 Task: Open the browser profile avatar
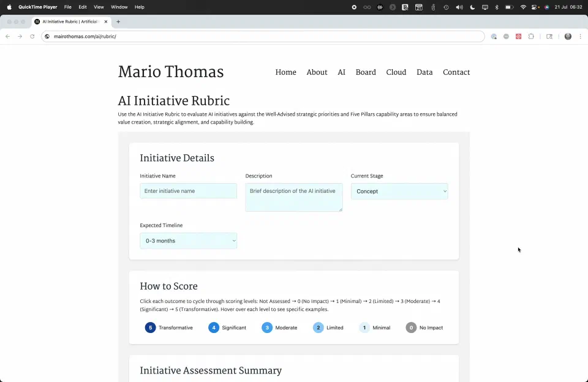click(568, 36)
